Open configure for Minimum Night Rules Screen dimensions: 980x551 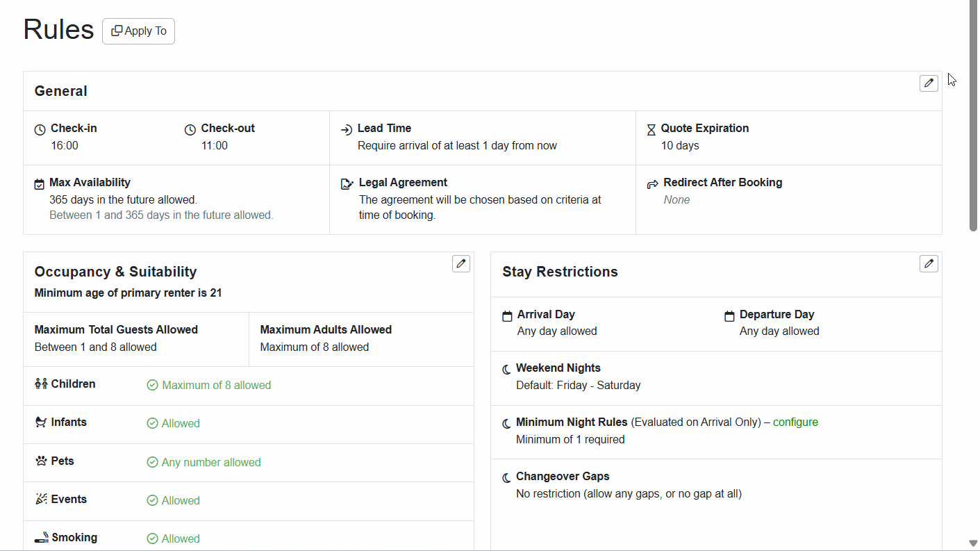pyautogui.click(x=795, y=422)
